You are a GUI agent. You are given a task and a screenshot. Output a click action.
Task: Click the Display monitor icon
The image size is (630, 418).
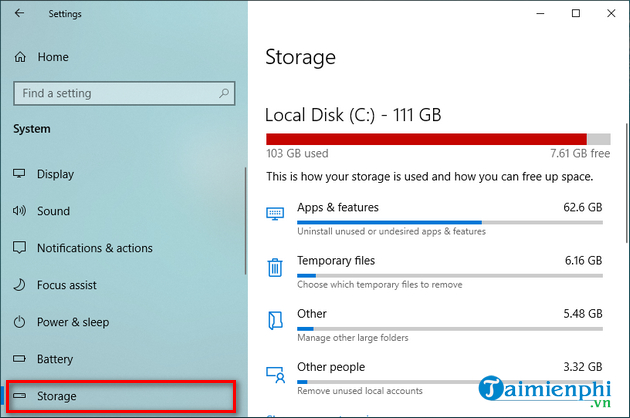[19, 174]
